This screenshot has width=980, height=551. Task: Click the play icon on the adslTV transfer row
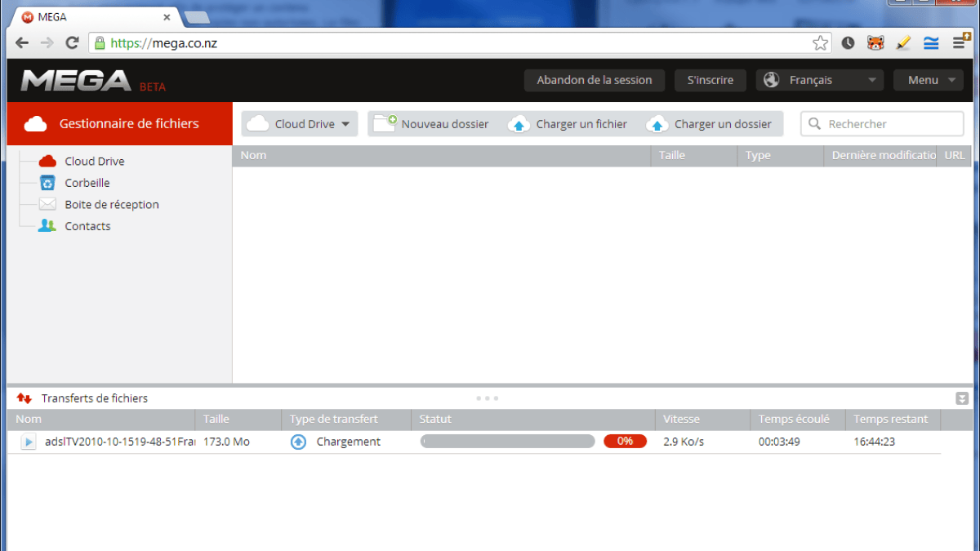29,442
